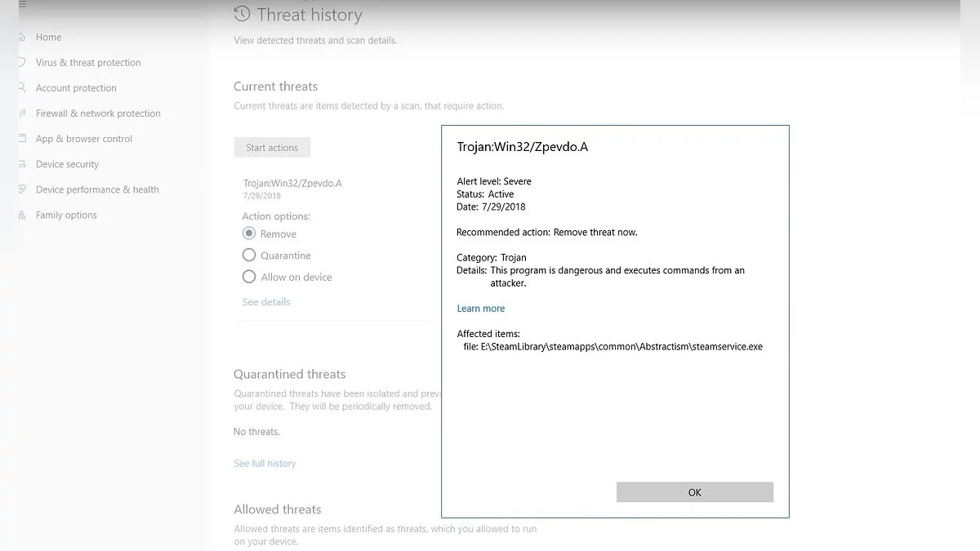Viewport: 980px width, 551px height.
Task: Click the Quarantined threats heading
Action: coord(290,375)
